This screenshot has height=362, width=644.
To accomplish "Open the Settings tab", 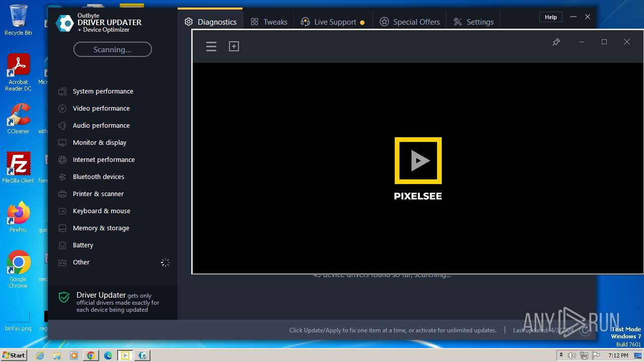I will tap(473, 22).
